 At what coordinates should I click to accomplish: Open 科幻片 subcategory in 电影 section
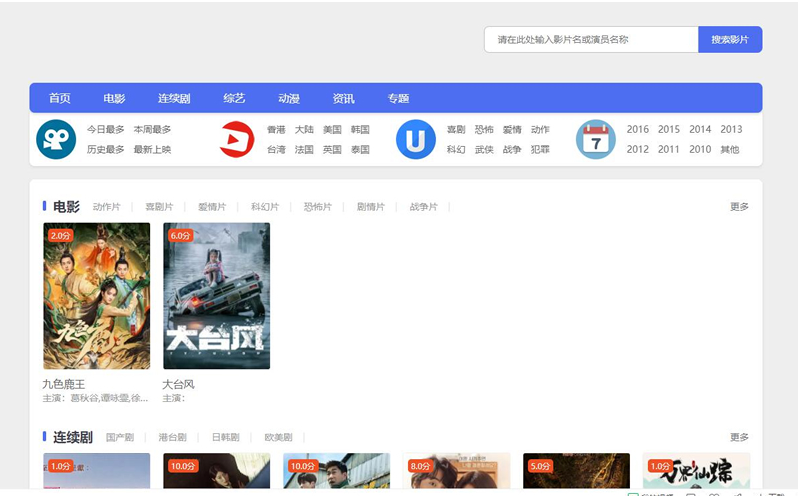265,207
